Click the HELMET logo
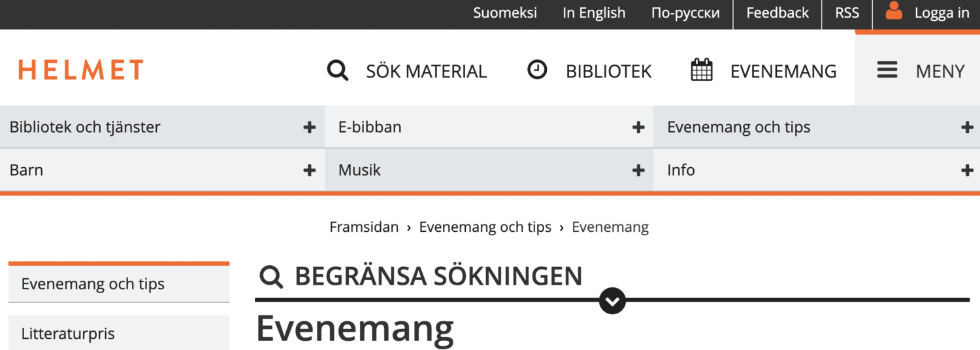 (x=81, y=69)
